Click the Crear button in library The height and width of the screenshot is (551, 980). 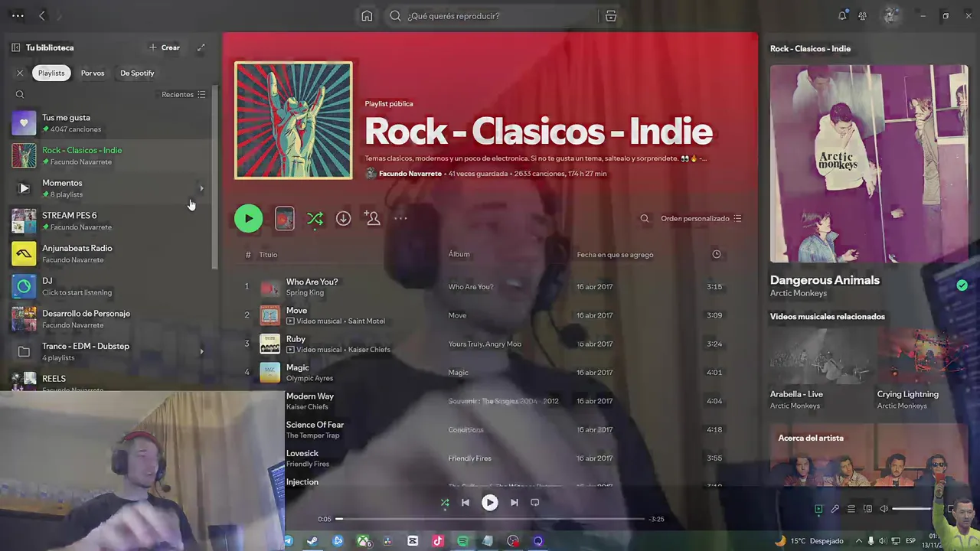point(165,47)
